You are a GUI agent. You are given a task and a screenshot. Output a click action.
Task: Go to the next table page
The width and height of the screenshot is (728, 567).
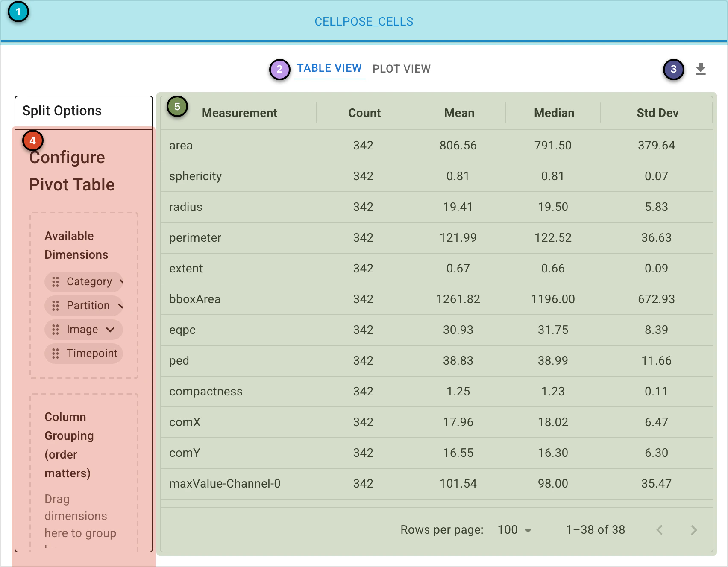(694, 530)
